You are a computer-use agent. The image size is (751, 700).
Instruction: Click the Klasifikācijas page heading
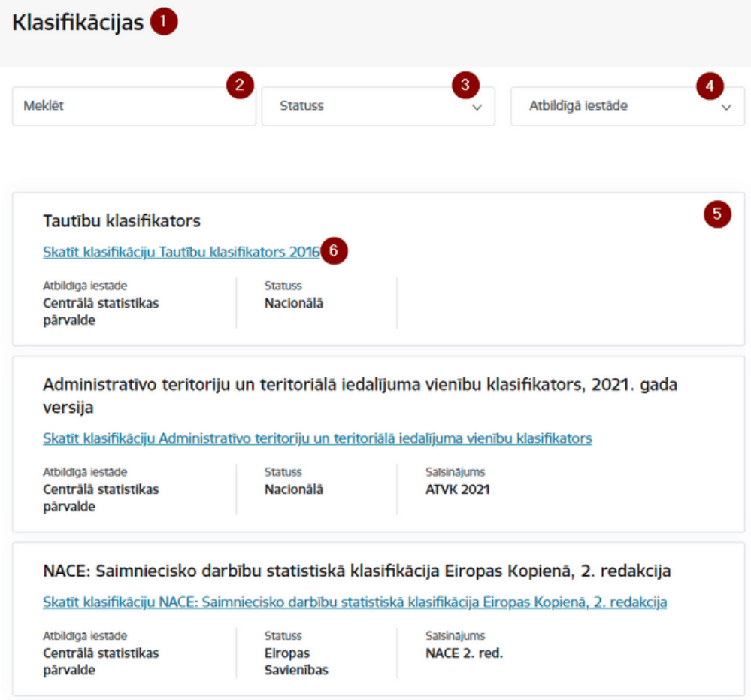pyautogui.click(x=78, y=23)
